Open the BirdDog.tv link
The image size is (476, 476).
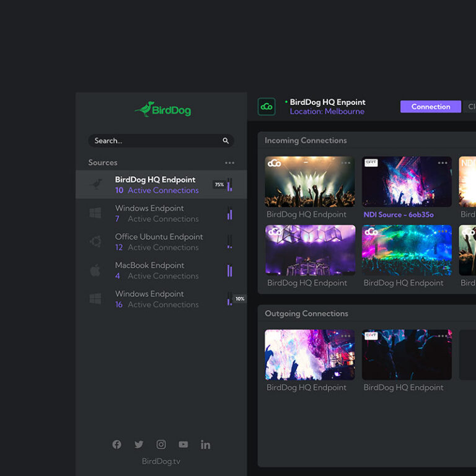click(x=161, y=461)
